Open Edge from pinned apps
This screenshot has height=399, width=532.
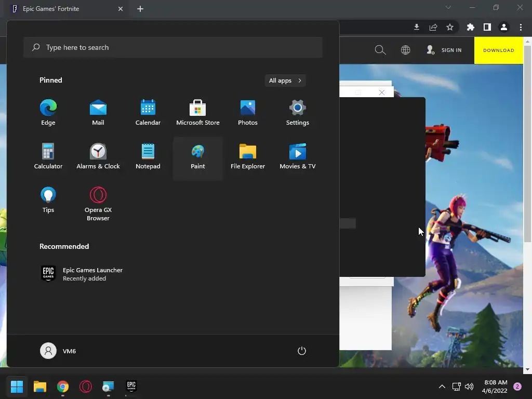click(x=48, y=113)
